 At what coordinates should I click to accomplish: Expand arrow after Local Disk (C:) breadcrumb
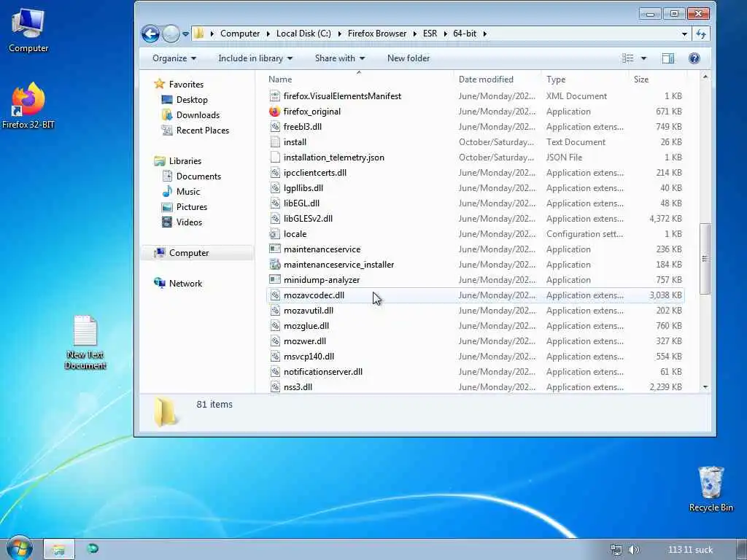point(340,34)
